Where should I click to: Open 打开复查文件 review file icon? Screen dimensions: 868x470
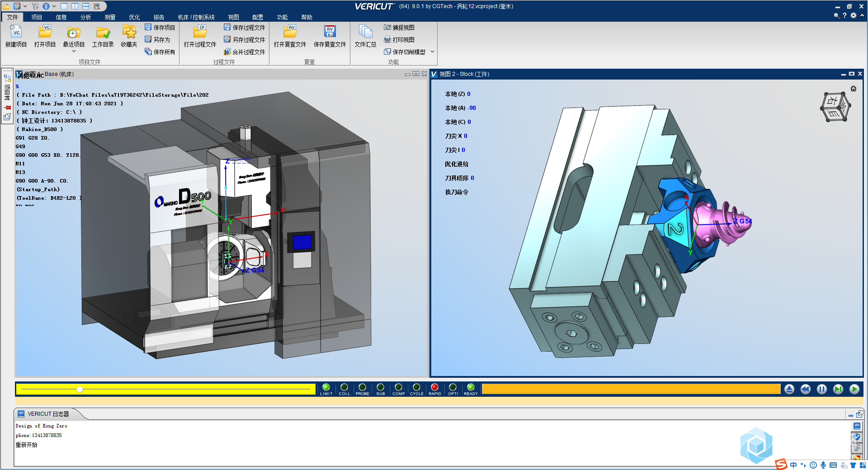click(x=290, y=32)
